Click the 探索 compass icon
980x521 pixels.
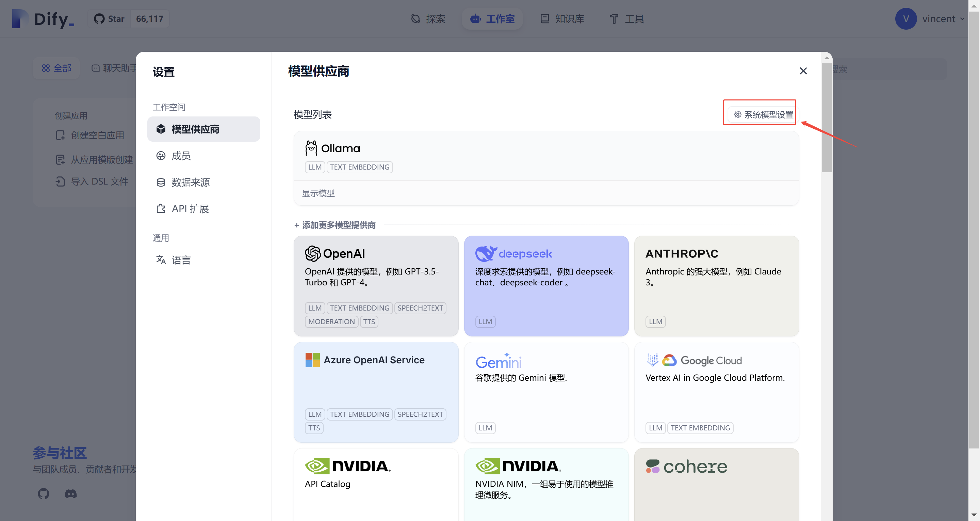pos(415,19)
